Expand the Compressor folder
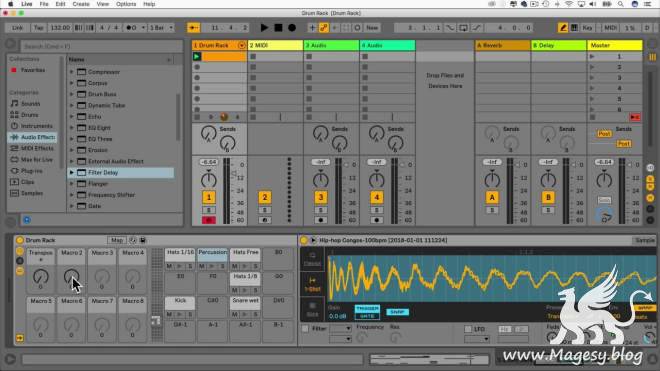 coord(72,72)
